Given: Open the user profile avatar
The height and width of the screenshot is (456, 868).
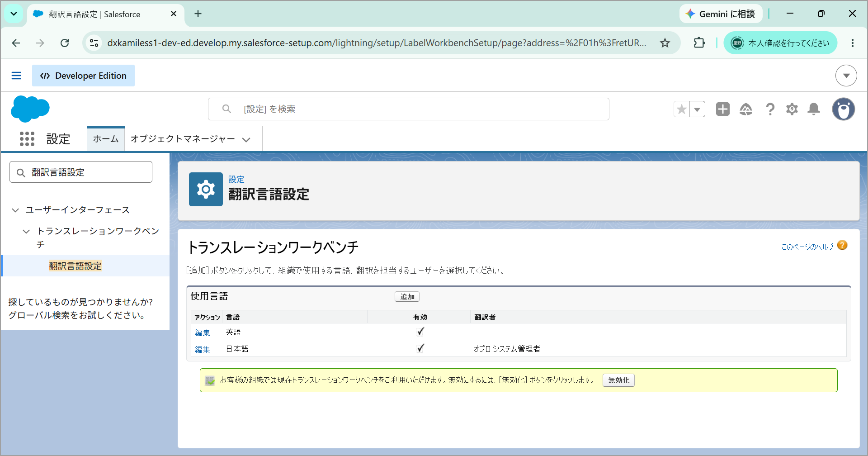Looking at the screenshot, I should [x=844, y=109].
